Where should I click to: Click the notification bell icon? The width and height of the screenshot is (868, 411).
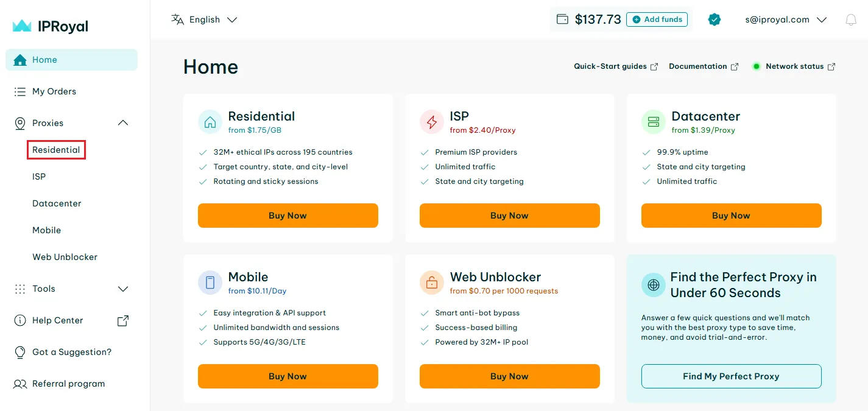coord(851,20)
